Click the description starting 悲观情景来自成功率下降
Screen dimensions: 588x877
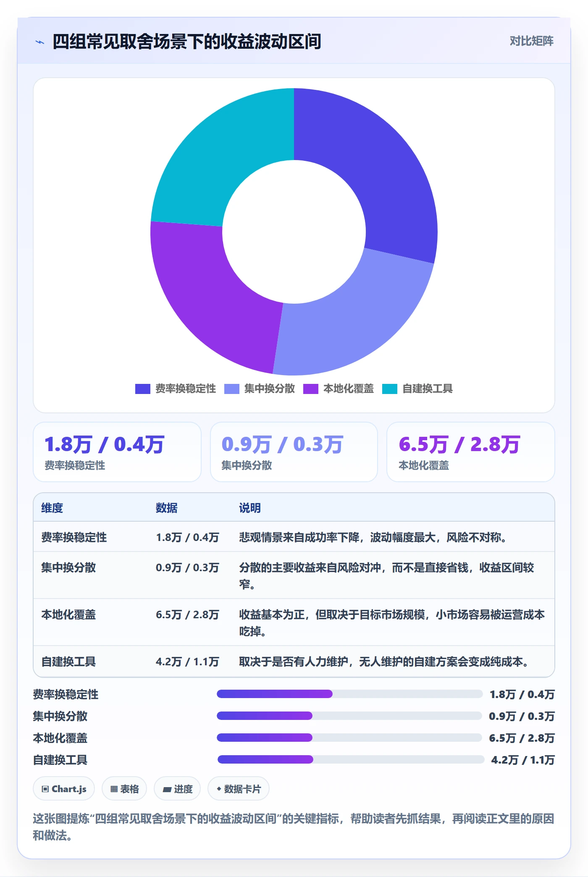373,537
